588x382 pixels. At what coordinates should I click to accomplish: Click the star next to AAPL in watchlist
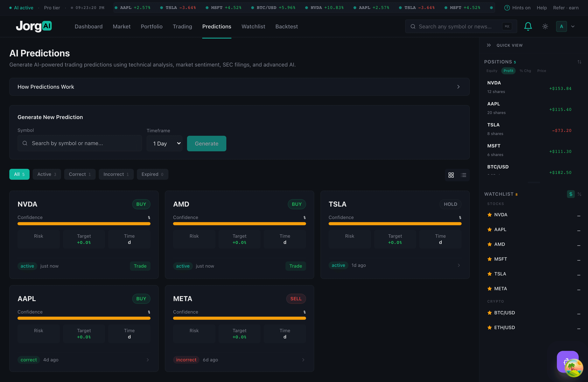[489, 230]
